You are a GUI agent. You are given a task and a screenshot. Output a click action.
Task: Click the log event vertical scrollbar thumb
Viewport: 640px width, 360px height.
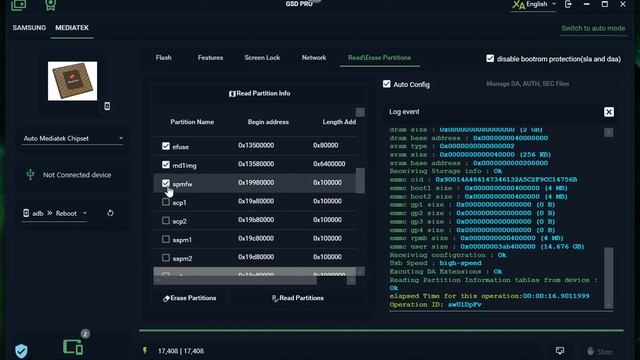tap(608, 274)
